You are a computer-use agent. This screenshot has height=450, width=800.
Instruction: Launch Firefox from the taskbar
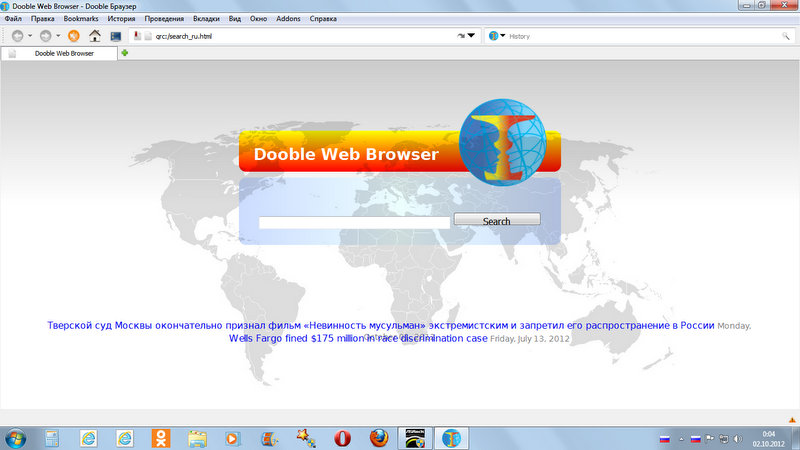tap(379, 438)
